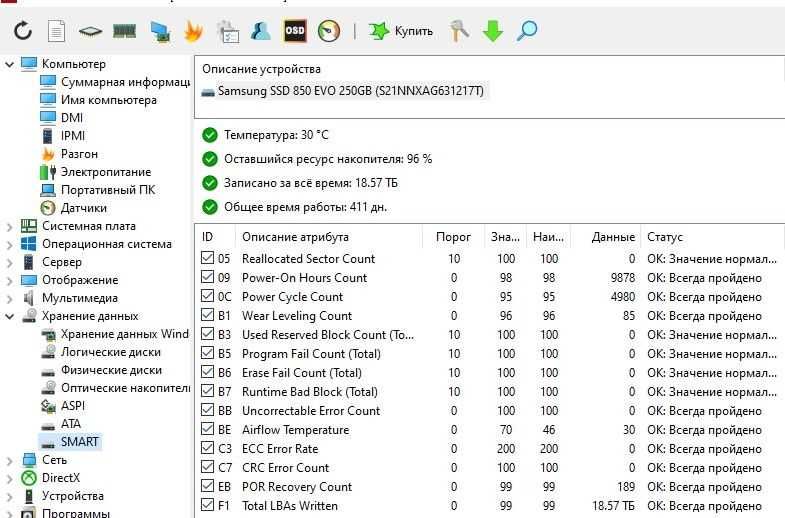Collapse the Хранение данных node
Image resolution: width=785 pixels, height=518 pixels.
point(9,316)
